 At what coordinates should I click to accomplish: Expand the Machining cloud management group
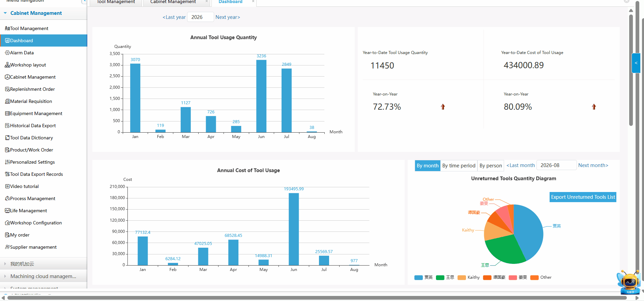click(x=5, y=276)
